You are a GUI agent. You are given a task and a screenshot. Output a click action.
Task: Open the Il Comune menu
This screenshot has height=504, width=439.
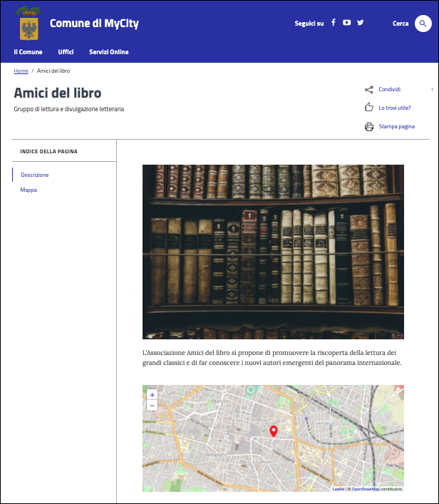28,52
